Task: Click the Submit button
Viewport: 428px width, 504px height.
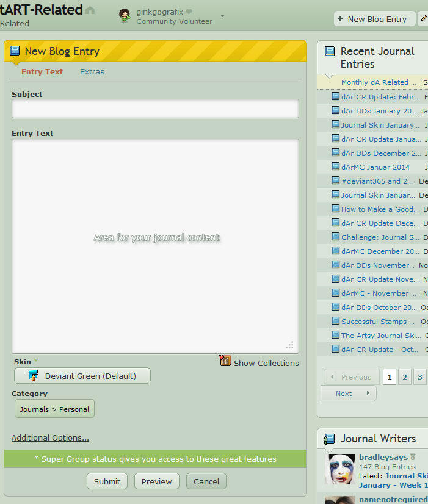Action: click(107, 481)
